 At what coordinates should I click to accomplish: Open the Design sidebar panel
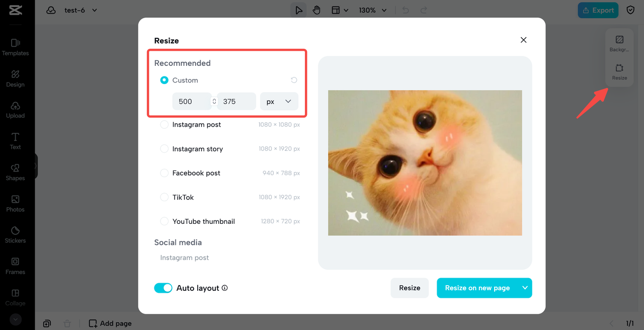[15, 78]
